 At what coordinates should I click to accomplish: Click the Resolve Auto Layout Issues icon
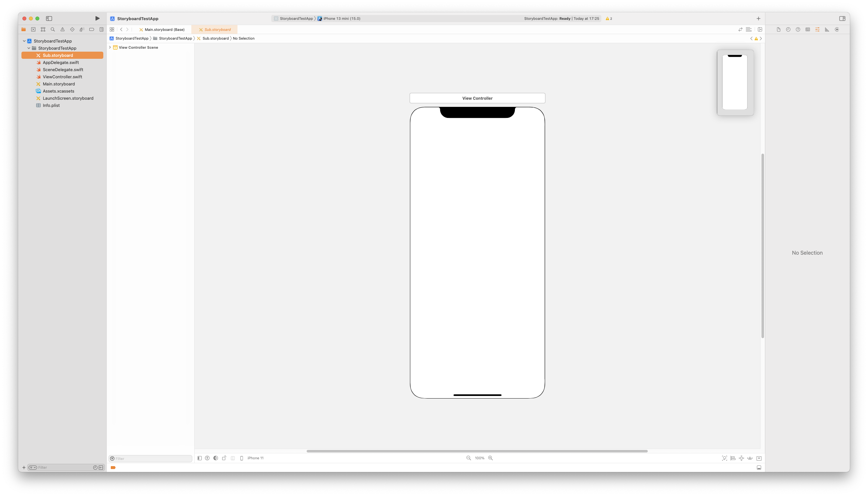[750, 458]
